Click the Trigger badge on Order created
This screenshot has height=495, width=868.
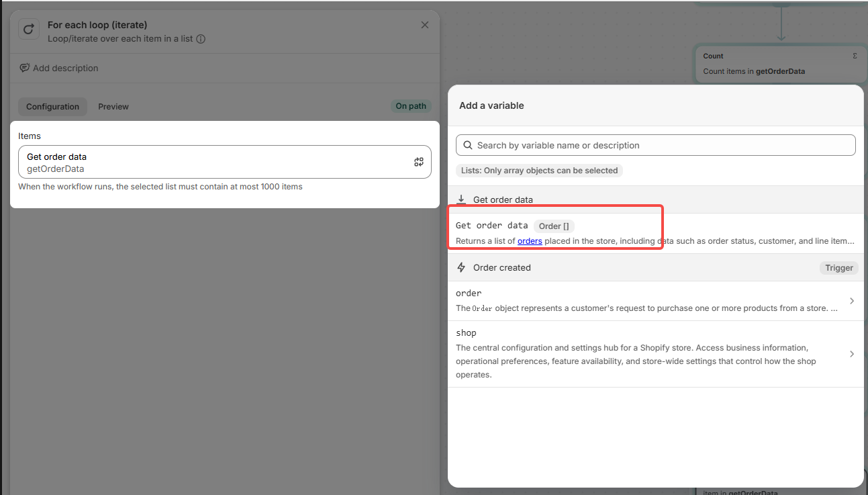tap(838, 268)
